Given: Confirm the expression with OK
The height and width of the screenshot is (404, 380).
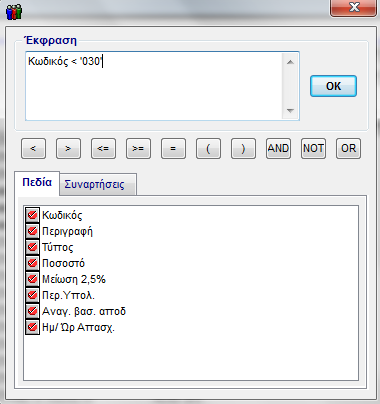Looking at the screenshot, I should 333,86.
